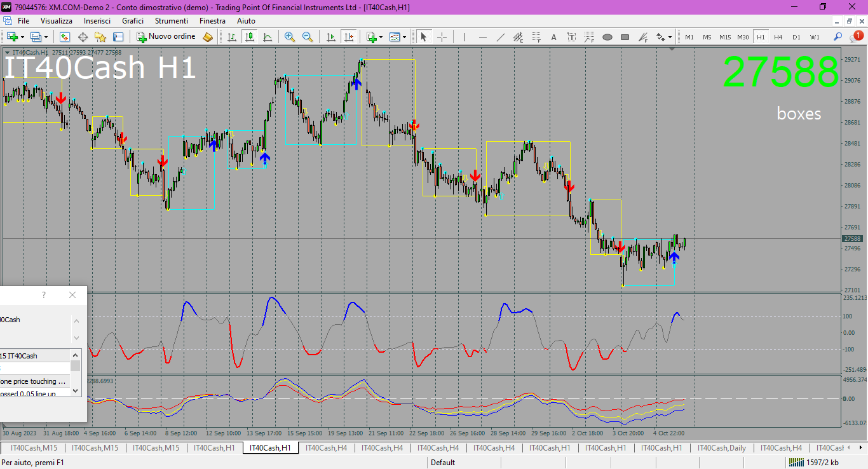Set timeframe to H4
Screen dimensions: 868x469
(778, 37)
